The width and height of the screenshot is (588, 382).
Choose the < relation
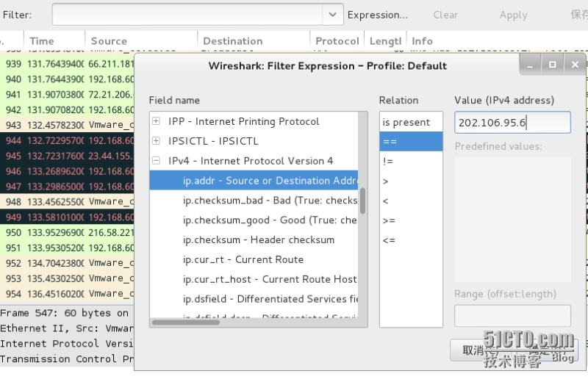click(411, 201)
